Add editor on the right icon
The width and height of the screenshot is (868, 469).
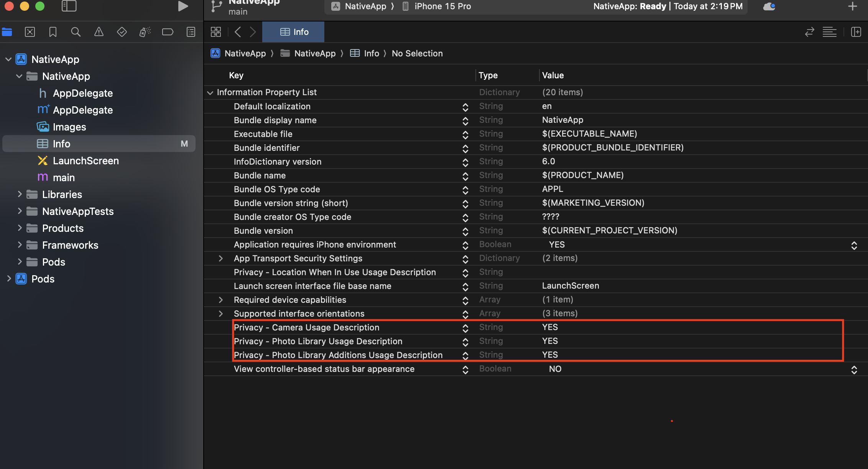856,32
